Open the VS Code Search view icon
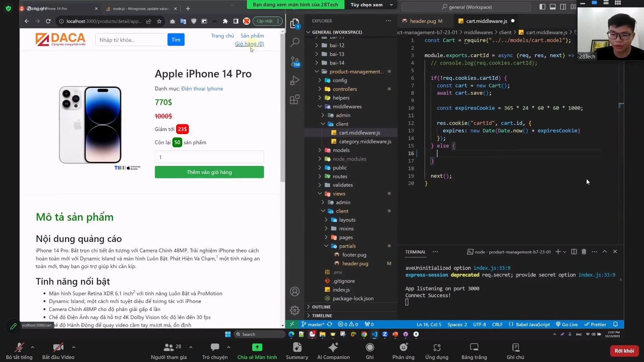This screenshot has width=644, height=362. (x=294, y=43)
